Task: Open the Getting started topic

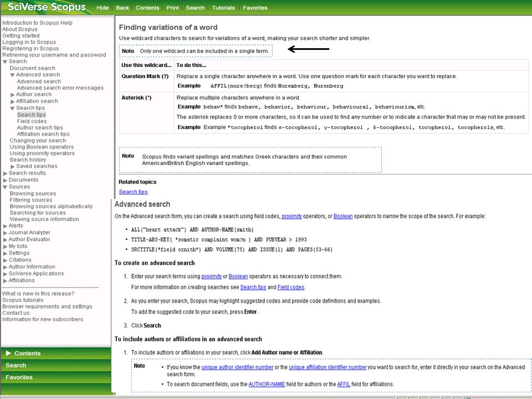Action: (x=21, y=35)
